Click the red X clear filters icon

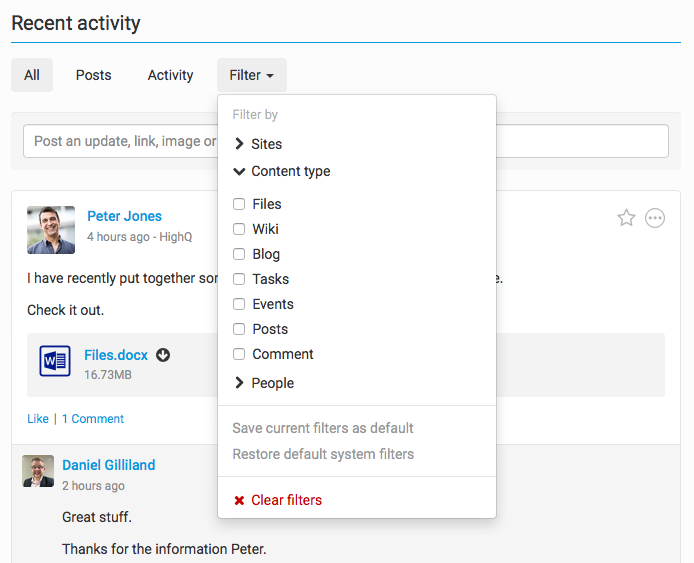pyautogui.click(x=239, y=500)
